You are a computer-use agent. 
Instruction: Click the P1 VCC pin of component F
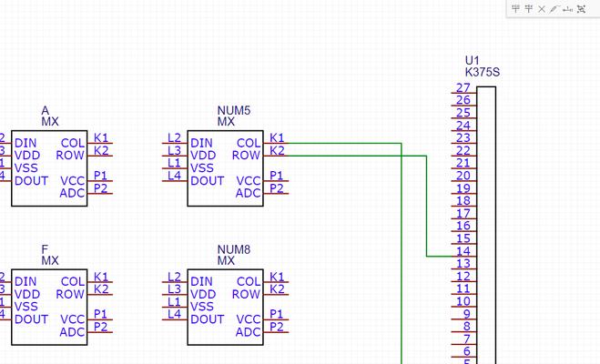click(100, 316)
